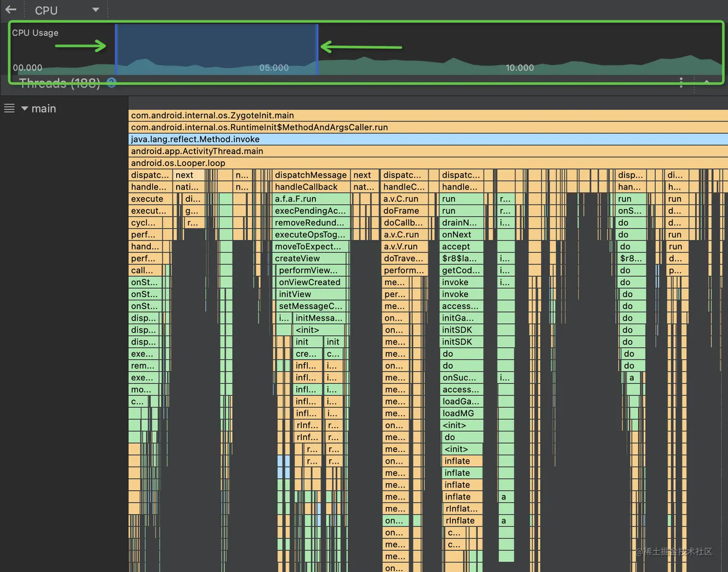Select the android.app.ActivityThread.main frame
The height and width of the screenshot is (572, 728).
pos(428,151)
